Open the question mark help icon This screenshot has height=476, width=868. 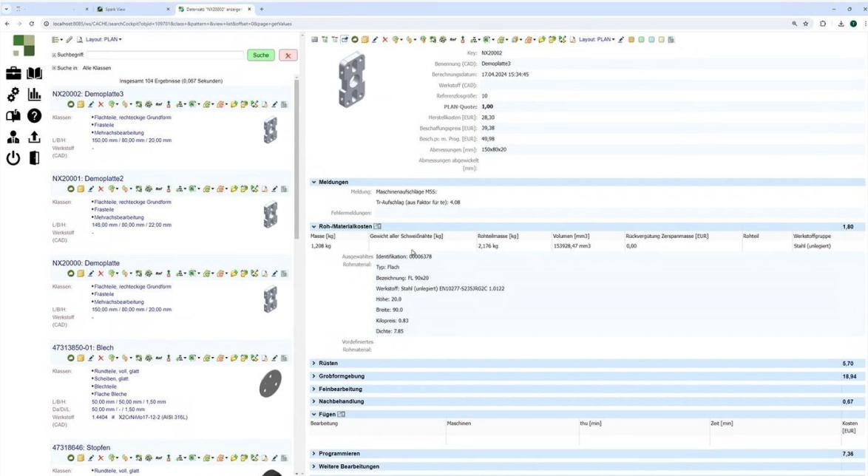coord(34,115)
